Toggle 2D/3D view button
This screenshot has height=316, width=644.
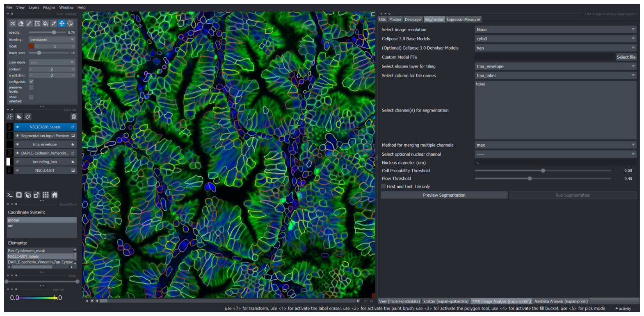(19, 195)
